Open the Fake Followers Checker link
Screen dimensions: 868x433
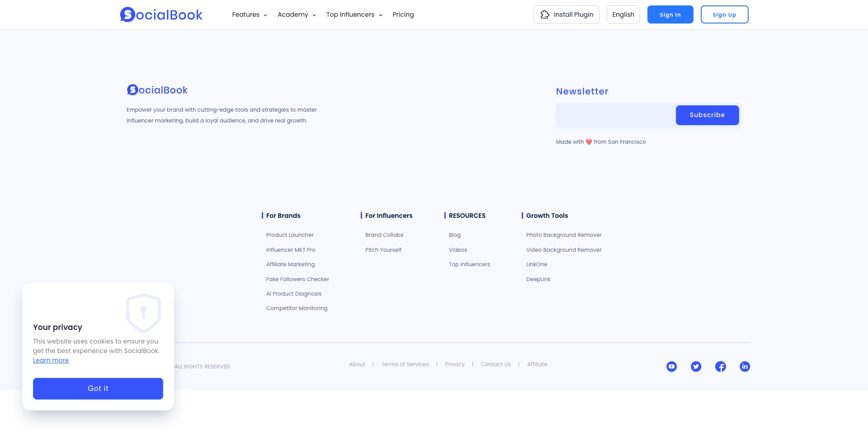[x=297, y=279]
